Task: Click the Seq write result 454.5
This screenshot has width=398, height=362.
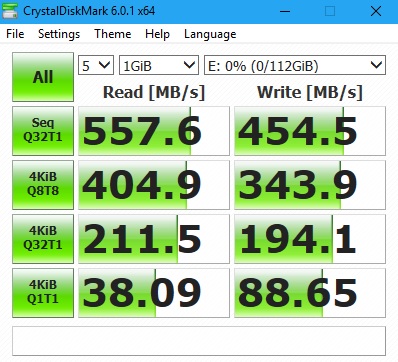Action: [310, 131]
